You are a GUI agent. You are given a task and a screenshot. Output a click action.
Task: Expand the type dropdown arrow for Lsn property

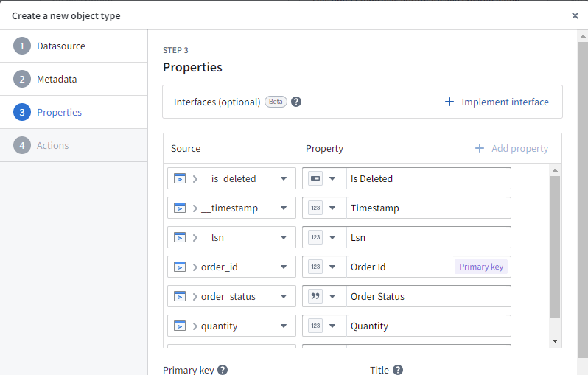(332, 237)
